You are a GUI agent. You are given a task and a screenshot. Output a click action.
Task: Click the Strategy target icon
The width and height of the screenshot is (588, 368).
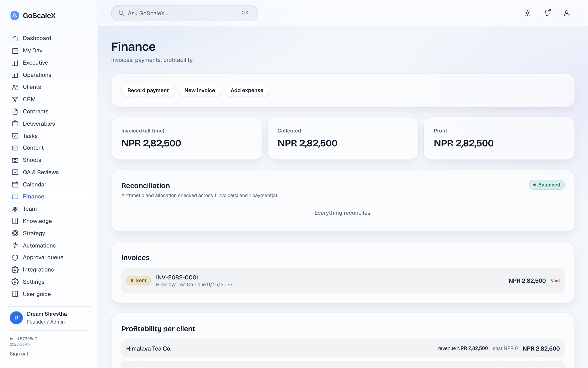(15, 233)
